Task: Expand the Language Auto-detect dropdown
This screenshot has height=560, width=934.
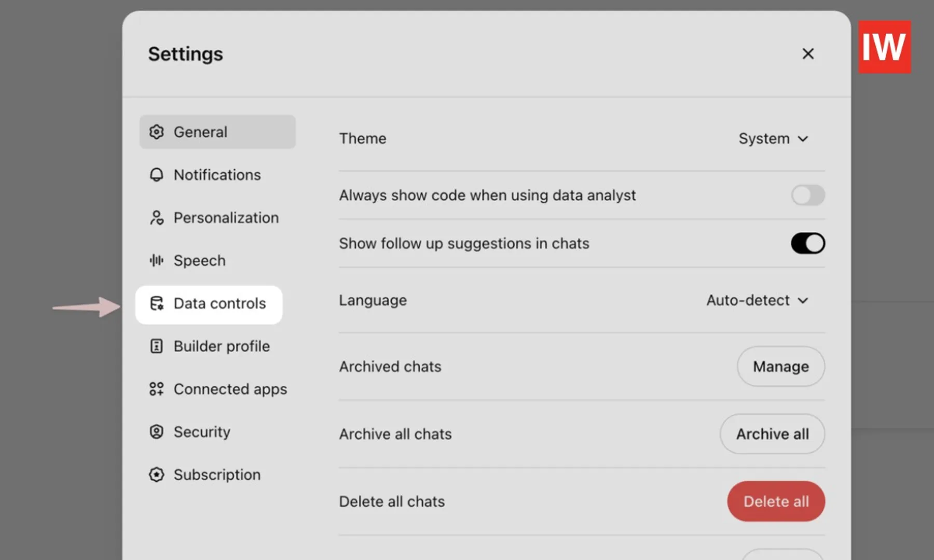Action: (x=757, y=300)
